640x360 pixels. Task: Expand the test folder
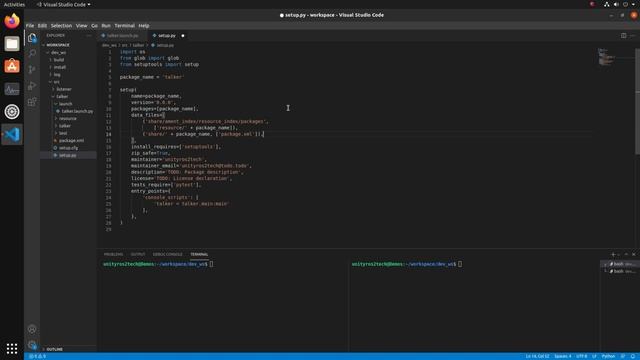coord(63,133)
